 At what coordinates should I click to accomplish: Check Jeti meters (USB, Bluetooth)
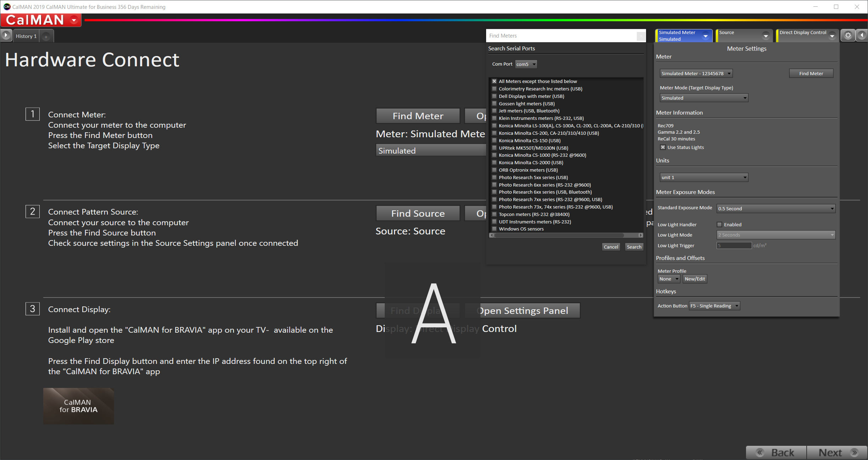pos(494,111)
